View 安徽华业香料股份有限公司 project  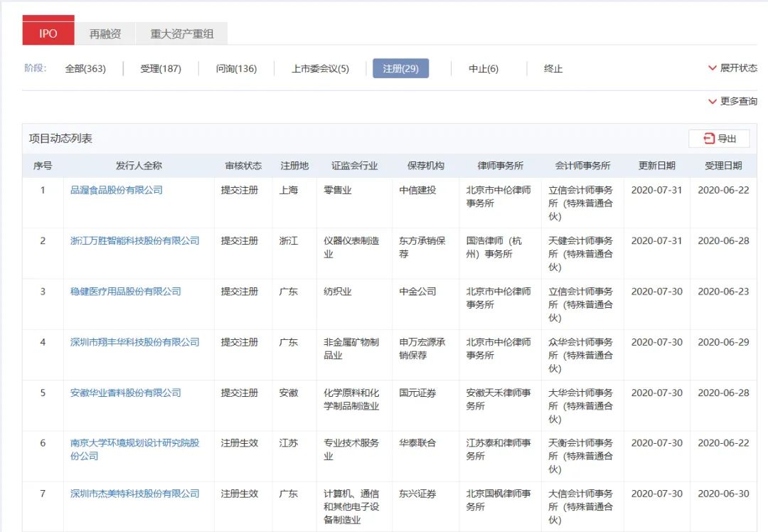tap(126, 393)
